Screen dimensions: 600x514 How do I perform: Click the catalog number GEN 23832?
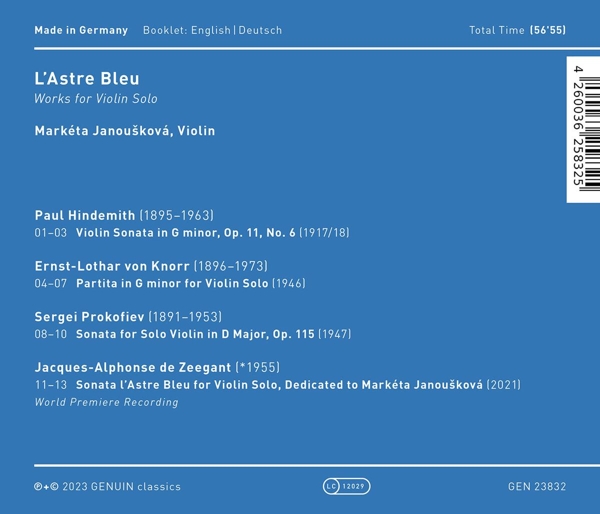point(536,487)
